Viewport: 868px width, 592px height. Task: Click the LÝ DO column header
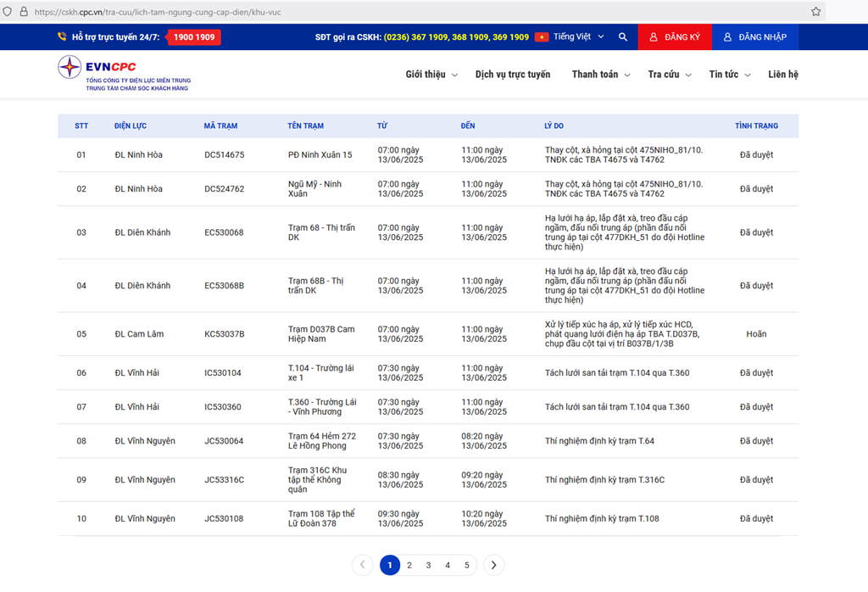(x=554, y=126)
